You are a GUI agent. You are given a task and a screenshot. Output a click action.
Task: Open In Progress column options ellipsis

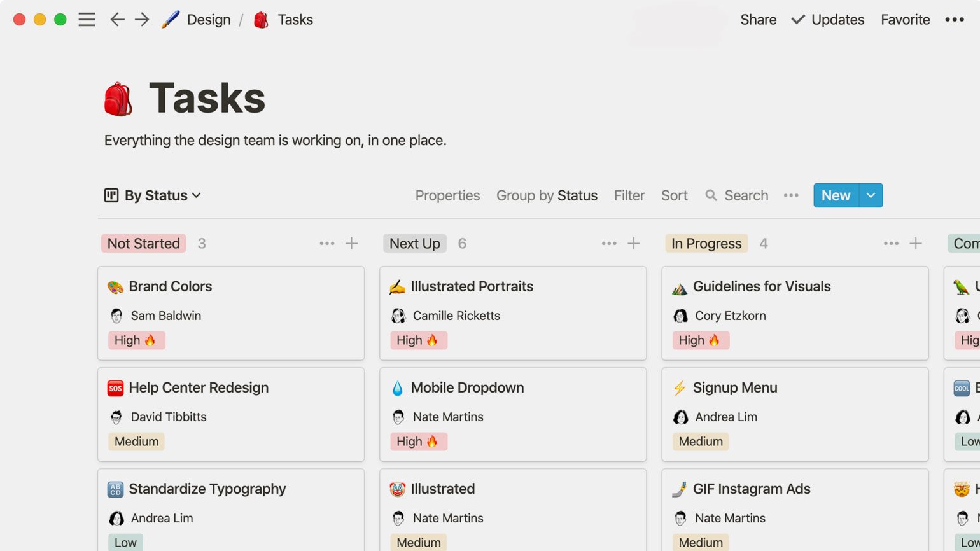(892, 243)
